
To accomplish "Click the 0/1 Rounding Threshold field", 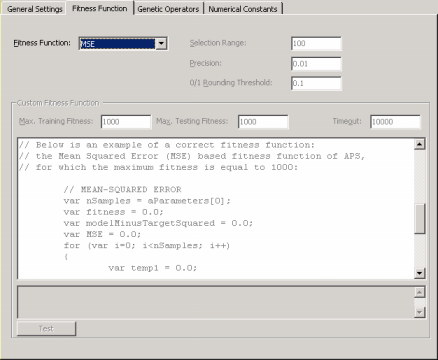I will [x=316, y=83].
